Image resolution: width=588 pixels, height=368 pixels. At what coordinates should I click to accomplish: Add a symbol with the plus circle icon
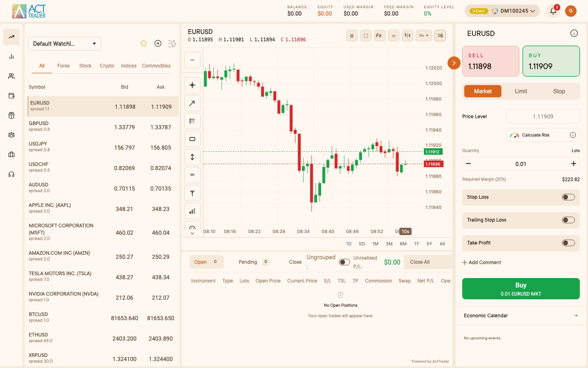[158, 43]
